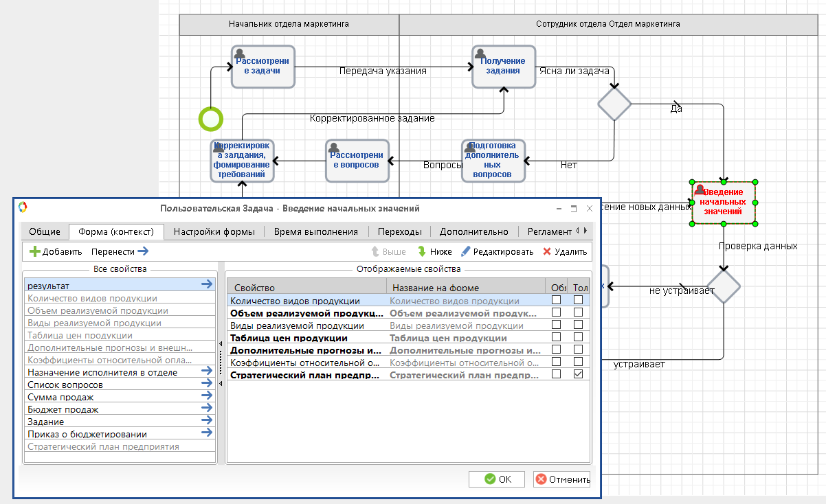Click the transfer arrow next to Бюджет продаж
Screen dimensions: 826x504
click(x=208, y=409)
